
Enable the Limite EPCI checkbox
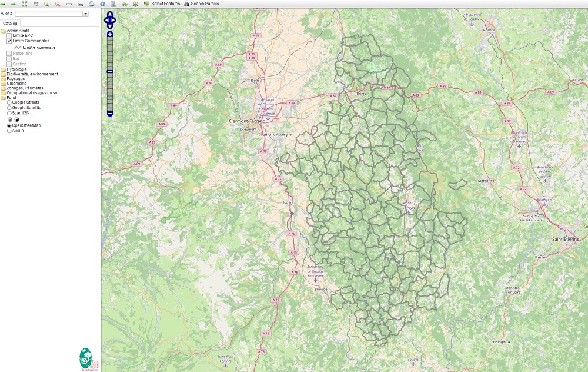pyautogui.click(x=9, y=36)
